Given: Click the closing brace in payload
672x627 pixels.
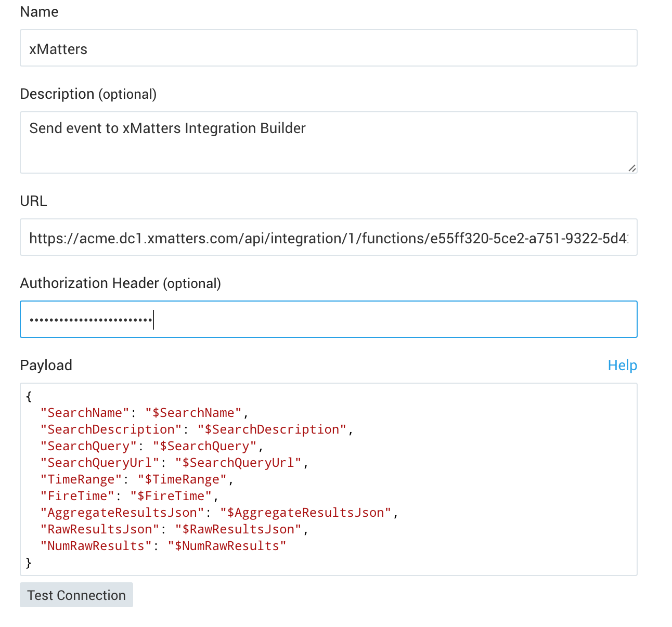Looking at the screenshot, I should coord(29,563).
